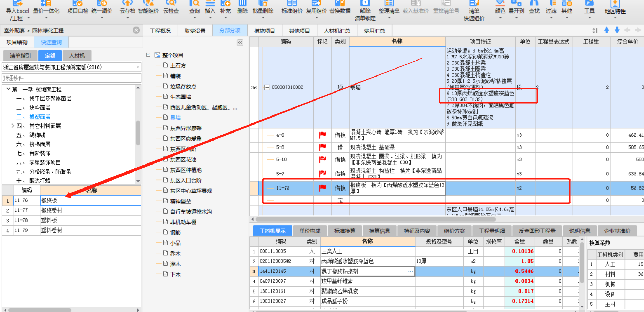Collapse the middle tree panel with double-arrow

point(240,42)
